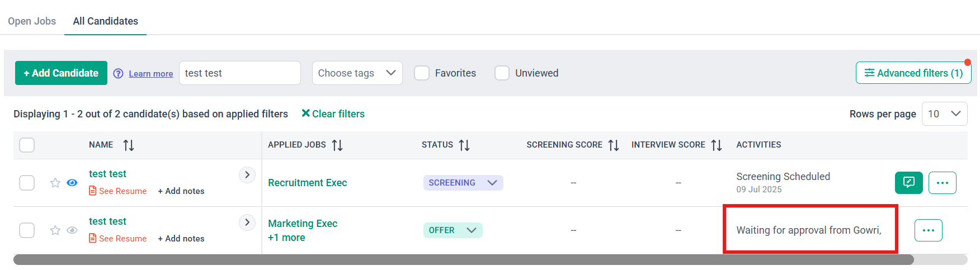Viewport: 980px width, 270px height.
Task: Open more options for Recruitment Exec row
Action: pyautogui.click(x=942, y=183)
